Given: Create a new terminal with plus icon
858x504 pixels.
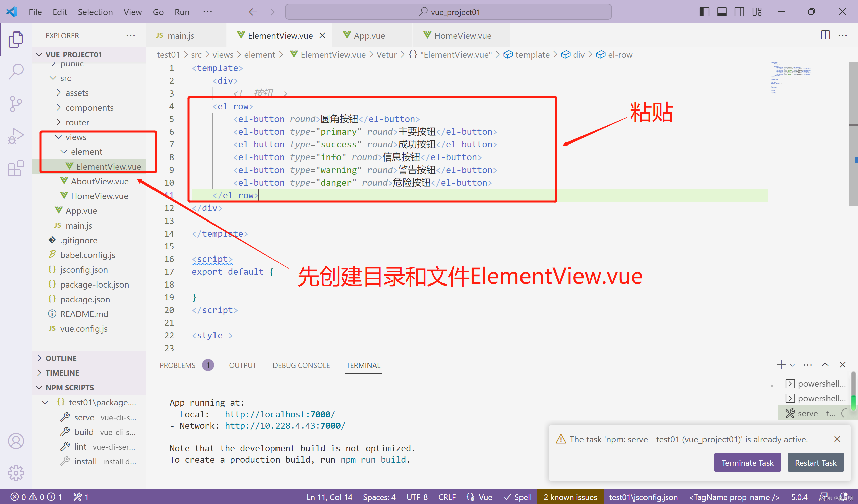Looking at the screenshot, I should click(x=781, y=365).
